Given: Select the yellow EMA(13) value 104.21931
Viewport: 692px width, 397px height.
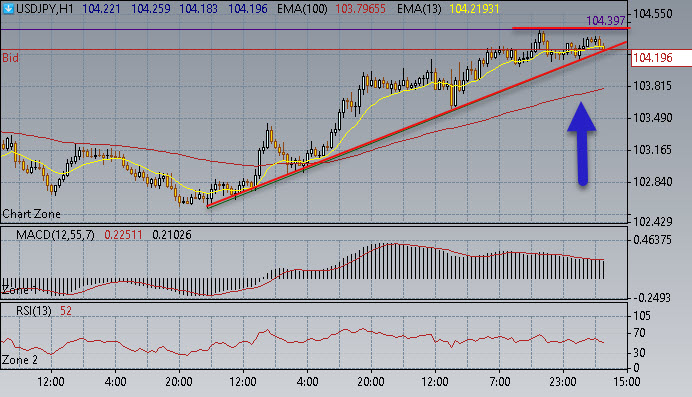Looking at the screenshot, I should pos(474,8).
